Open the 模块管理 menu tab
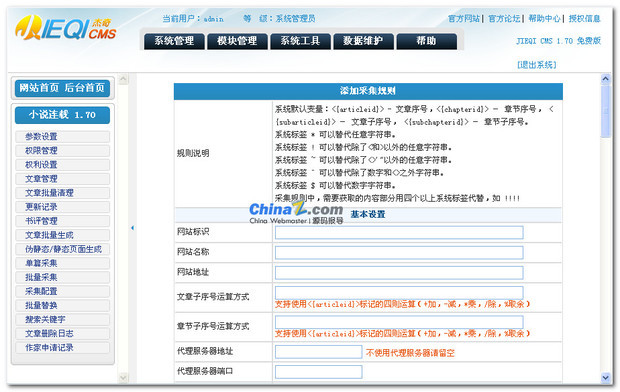Screen dimensions: 620x392 coord(237,41)
